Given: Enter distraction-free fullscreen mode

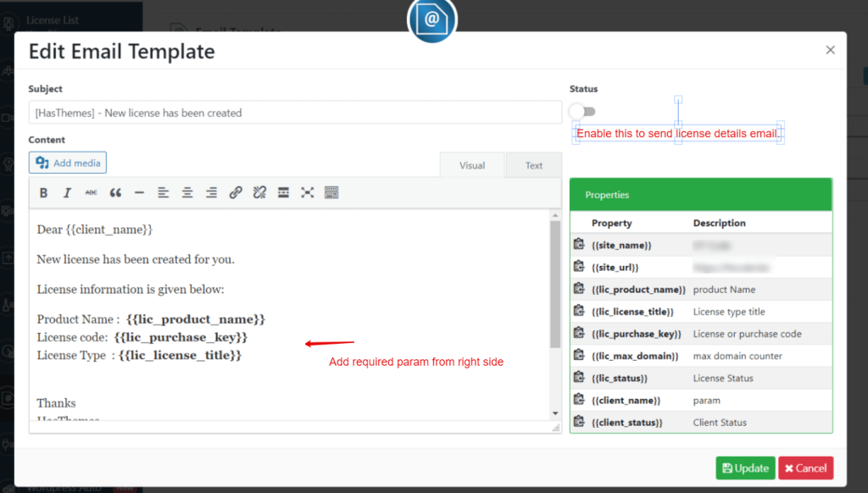Looking at the screenshot, I should (307, 192).
